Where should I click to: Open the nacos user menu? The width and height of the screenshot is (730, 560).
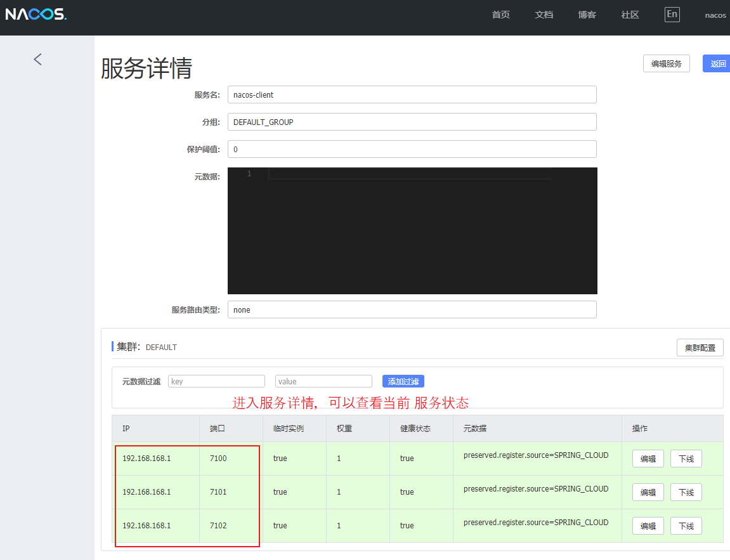(715, 15)
